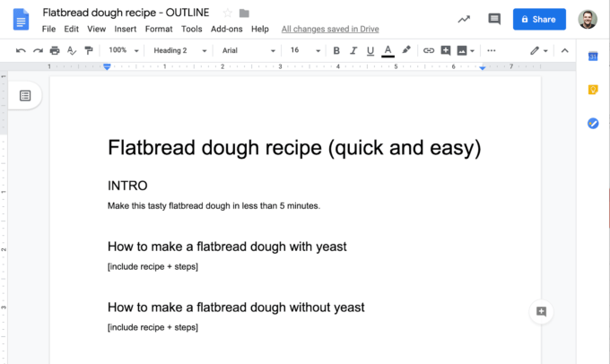
Task: Open the Add-ons menu
Action: [x=226, y=29]
